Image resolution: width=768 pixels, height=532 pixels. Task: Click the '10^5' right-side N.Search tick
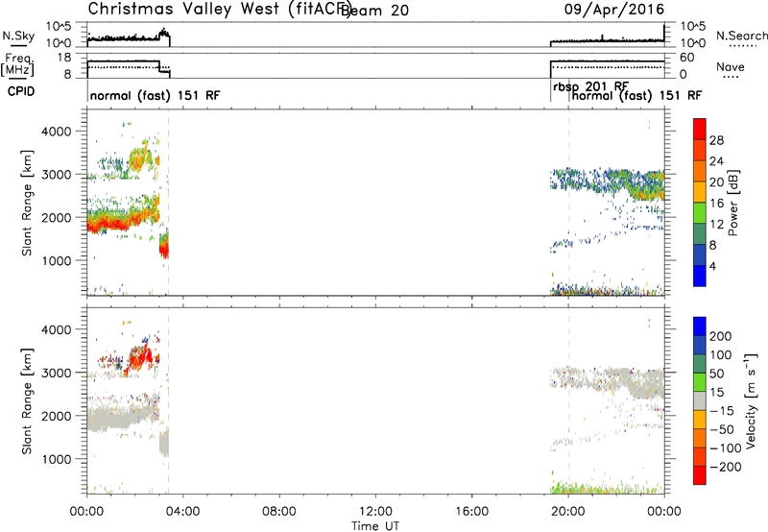point(693,27)
